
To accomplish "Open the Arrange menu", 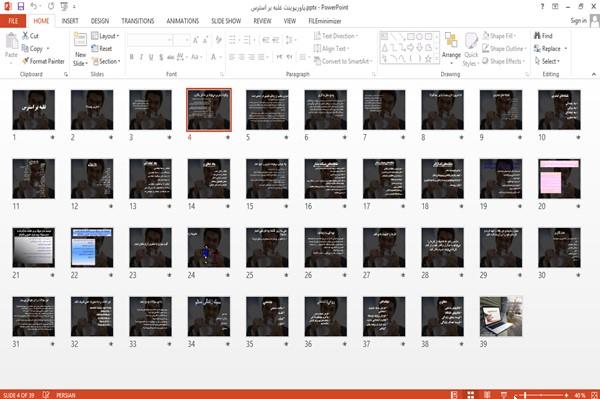I will click(x=451, y=49).
